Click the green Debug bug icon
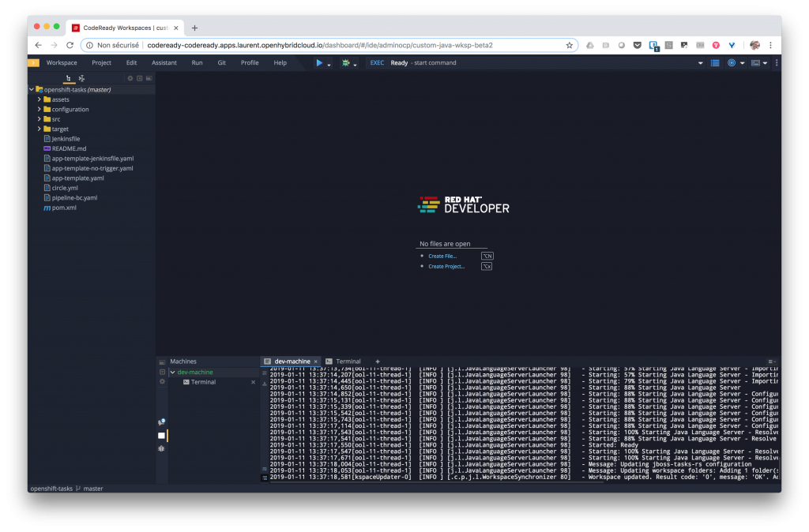Screen dimensions: 809x532 tap(345, 62)
